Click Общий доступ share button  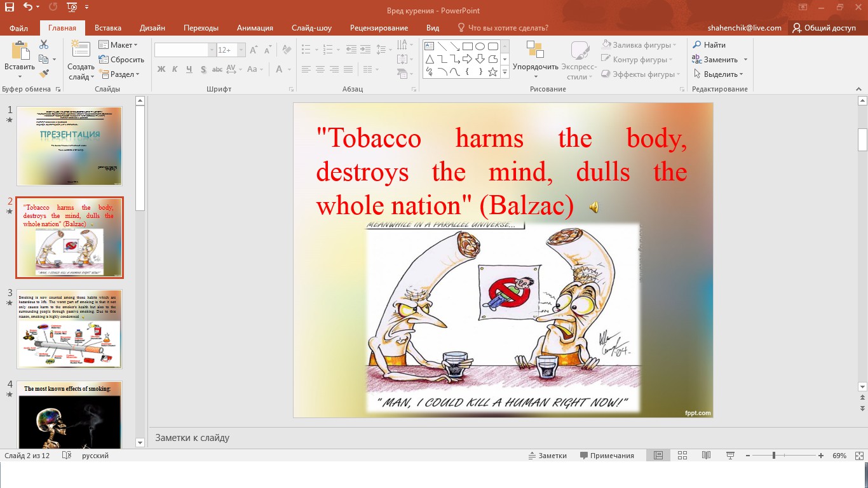point(824,28)
